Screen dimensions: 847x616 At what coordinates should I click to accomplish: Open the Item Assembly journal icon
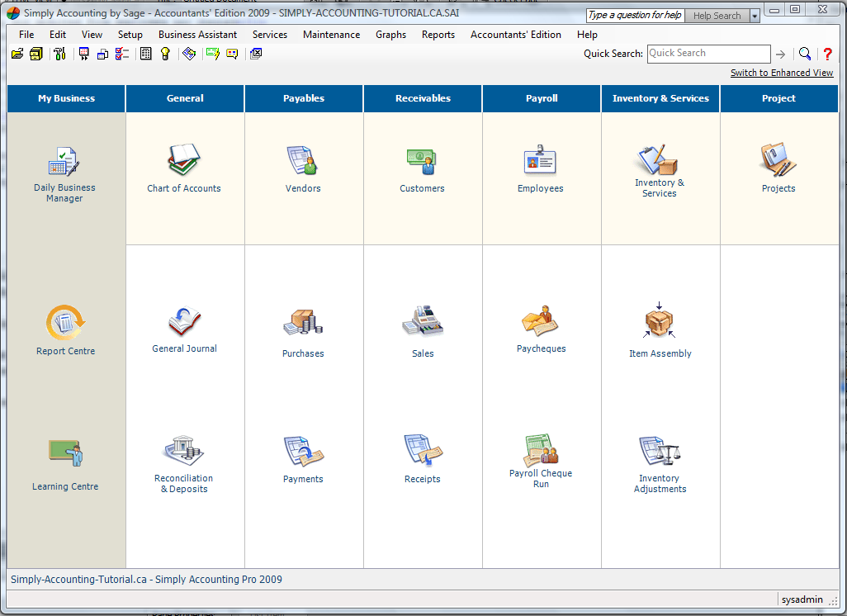[x=659, y=320]
